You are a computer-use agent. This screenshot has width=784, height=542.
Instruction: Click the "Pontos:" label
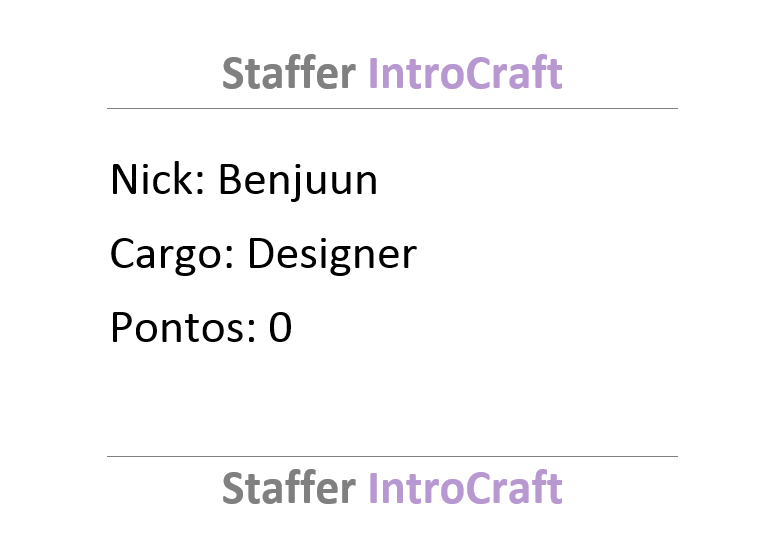click(x=183, y=327)
